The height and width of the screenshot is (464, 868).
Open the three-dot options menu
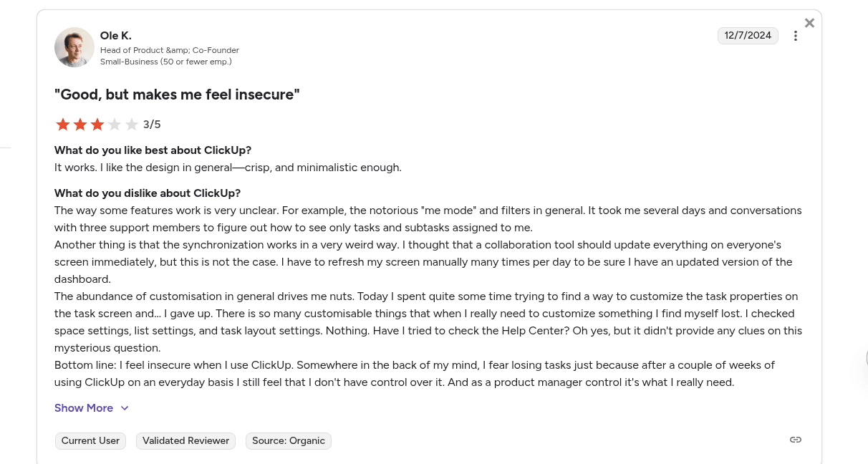(x=795, y=36)
